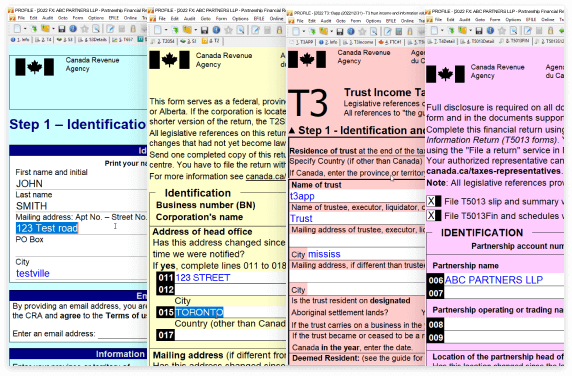The width and height of the screenshot is (572, 376).
Task: Switch to '4. T2' tab in yellow window
Action: point(210,41)
